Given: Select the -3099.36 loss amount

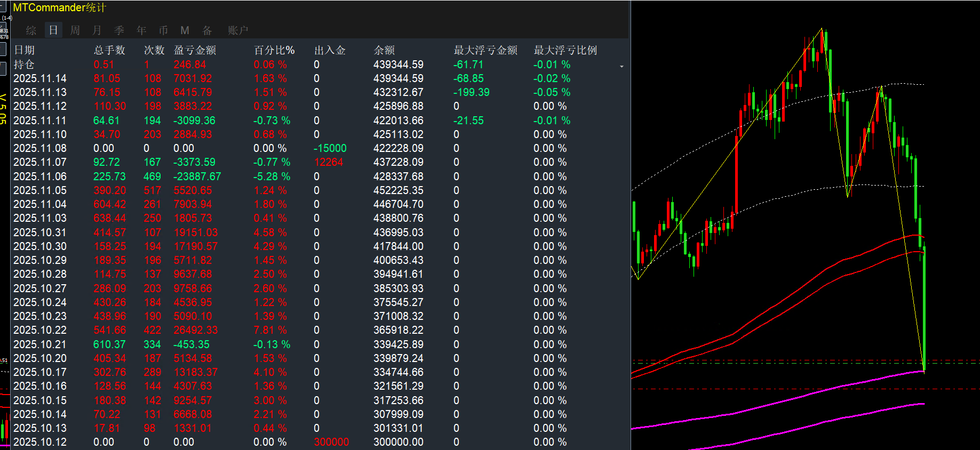Looking at the screenshot, I should pyautogui.click(x=194, y=120).
